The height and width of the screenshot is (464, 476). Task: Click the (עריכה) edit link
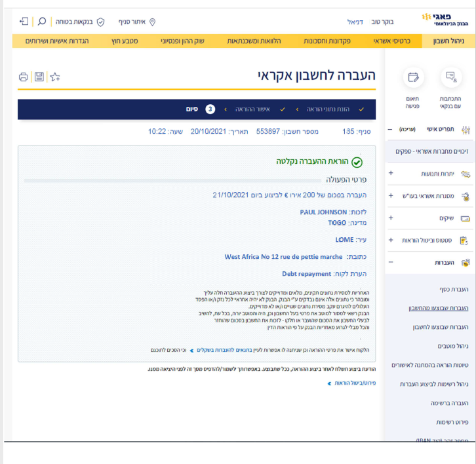[x=407, y=129]
